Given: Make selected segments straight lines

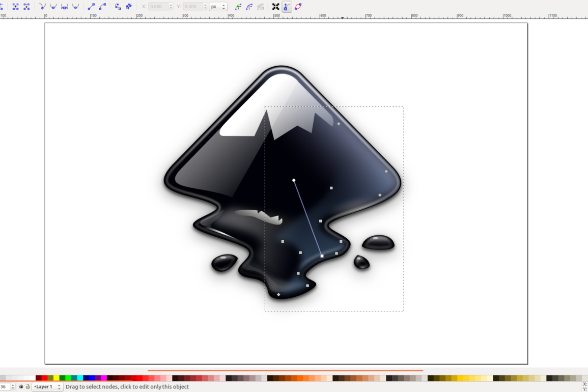Looking at the screenshot, I should [x=91, y=7].
